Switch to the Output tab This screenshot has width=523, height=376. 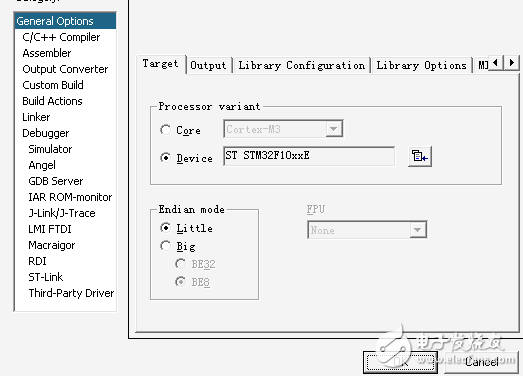coord(208,65)
